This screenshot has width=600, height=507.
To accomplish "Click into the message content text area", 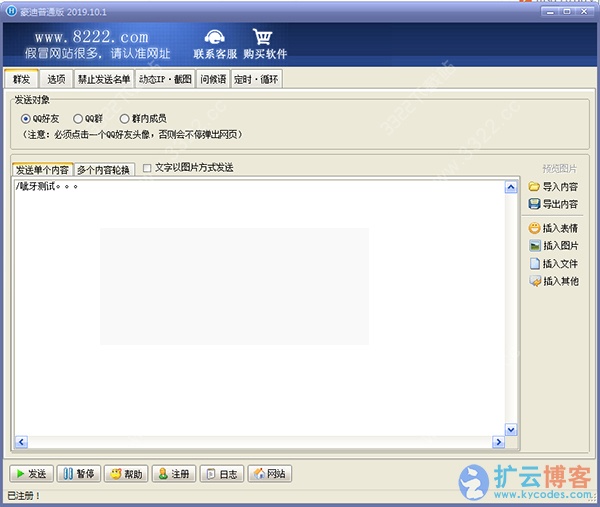I will click(259, 308).
